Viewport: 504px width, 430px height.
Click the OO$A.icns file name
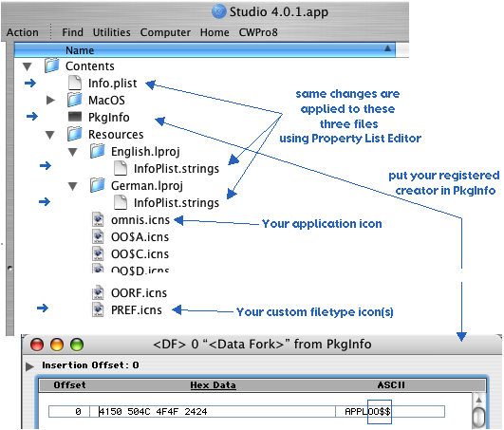(140, 237)
